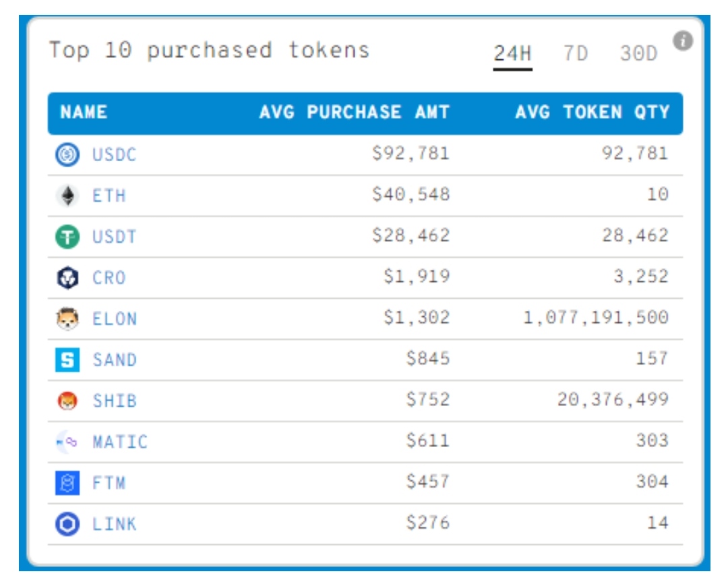
Task: Click the SHIB token icon
Action: [x=67, y=401]
